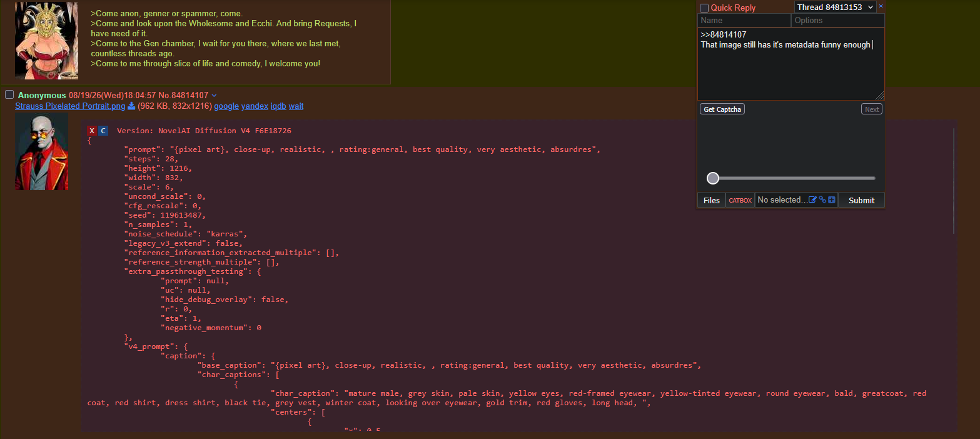Click the "seed": 119613487 line

coord(165,215)
